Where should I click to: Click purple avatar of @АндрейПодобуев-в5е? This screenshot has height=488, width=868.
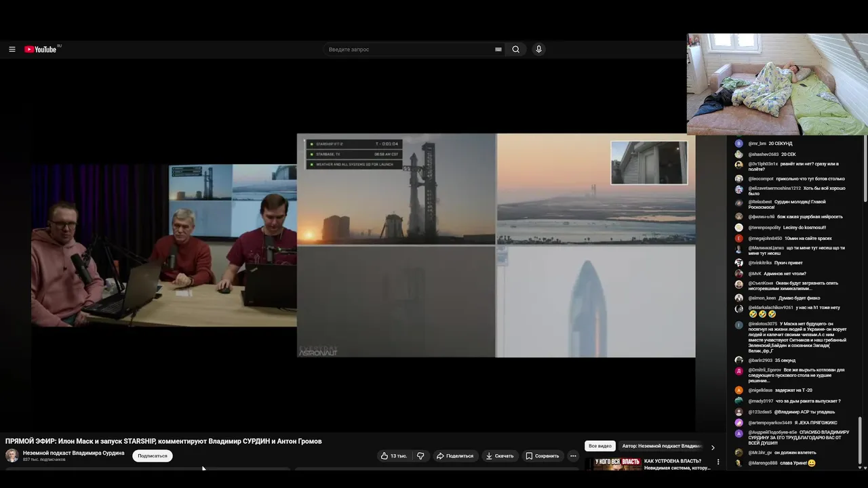click(x=739, y=434)
